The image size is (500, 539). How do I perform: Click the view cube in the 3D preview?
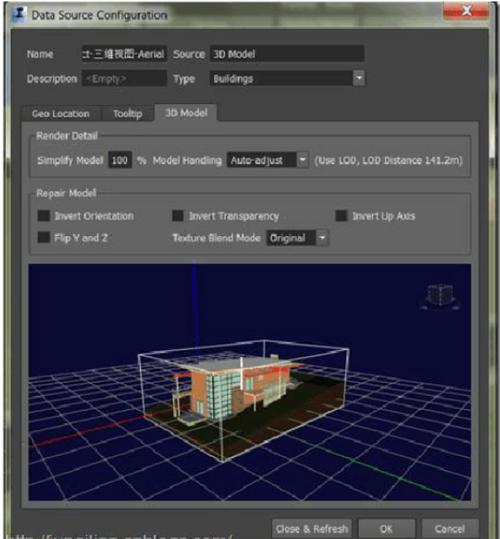coord(440,297)
